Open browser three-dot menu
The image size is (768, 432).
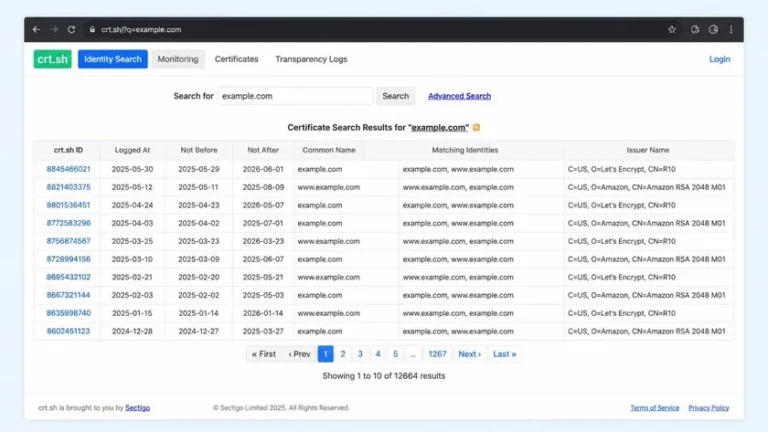tap(731, 29)
